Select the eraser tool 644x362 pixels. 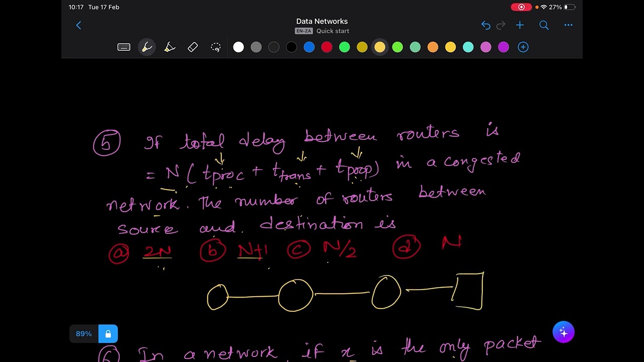click(x=193, y=47)
